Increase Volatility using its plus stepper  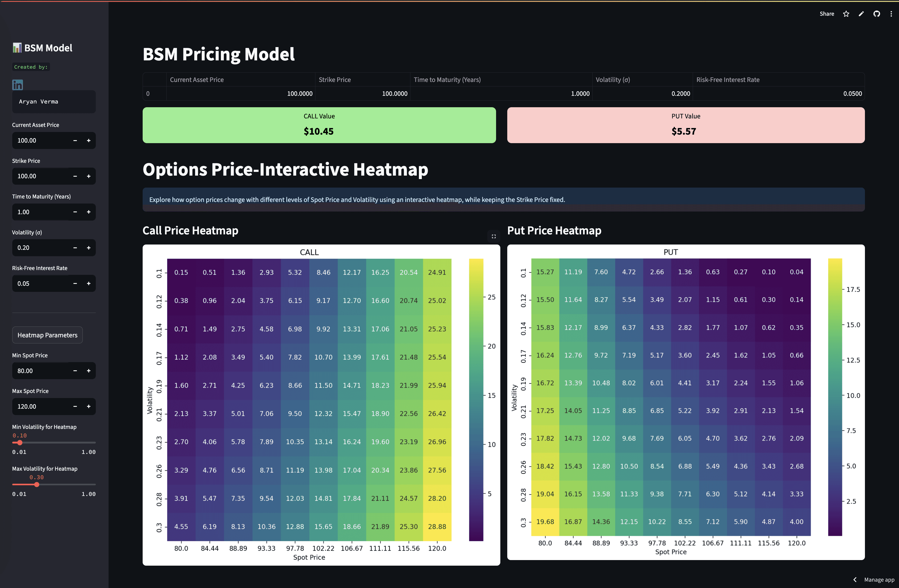pyautogui.click(x=89, y=248)
